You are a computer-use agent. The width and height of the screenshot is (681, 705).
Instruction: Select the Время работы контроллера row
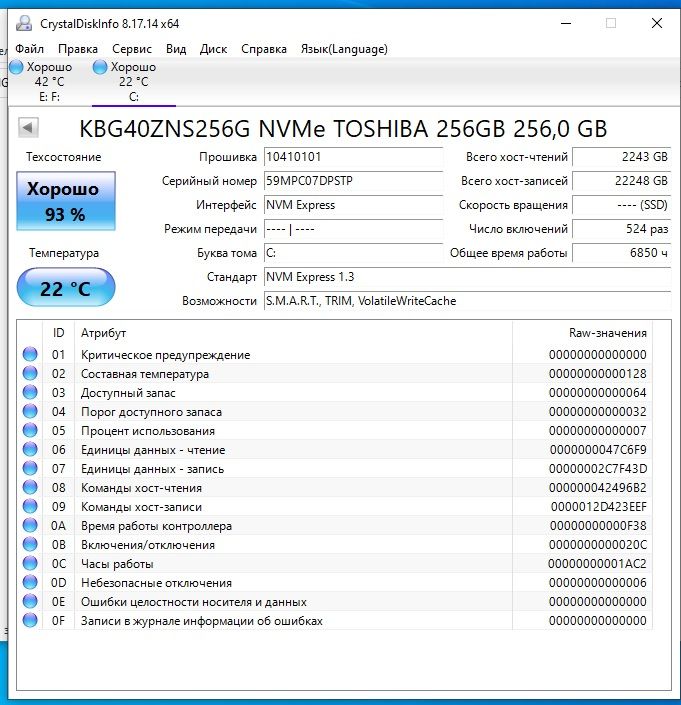tap(335, 525)
